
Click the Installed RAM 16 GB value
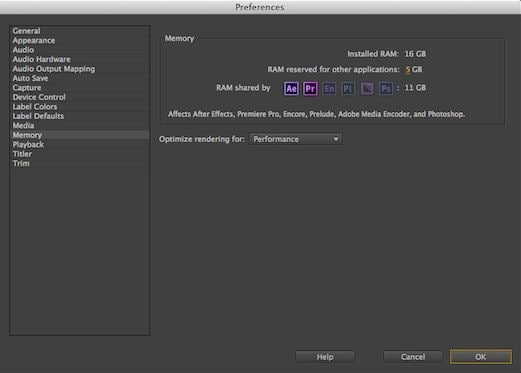pyautogui.click(x=415, y=54)
